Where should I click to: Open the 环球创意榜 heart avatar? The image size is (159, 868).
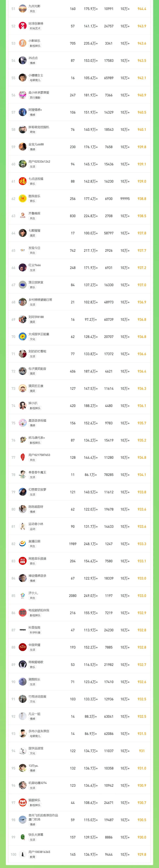(x=23, y=26)
